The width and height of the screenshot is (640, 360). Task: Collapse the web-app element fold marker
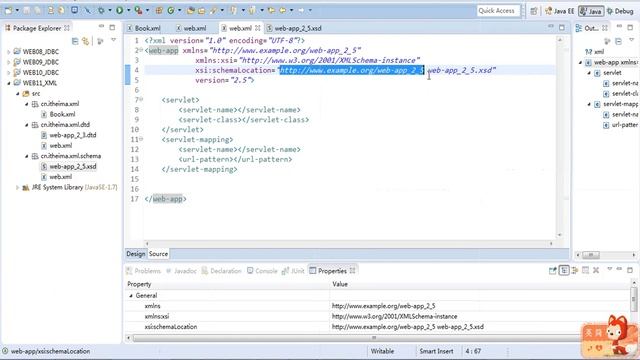pos(141,50)
